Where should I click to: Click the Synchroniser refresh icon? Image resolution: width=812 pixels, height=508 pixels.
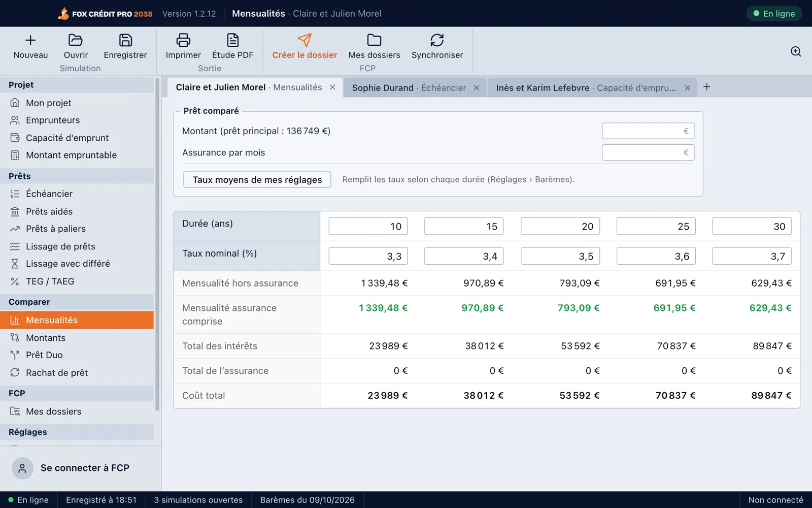click(x=437, y=40)
